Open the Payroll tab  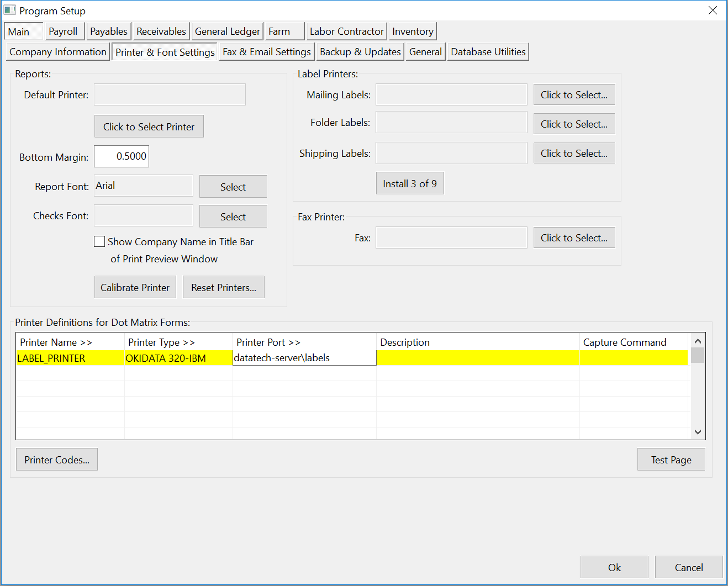coord(63,31)
